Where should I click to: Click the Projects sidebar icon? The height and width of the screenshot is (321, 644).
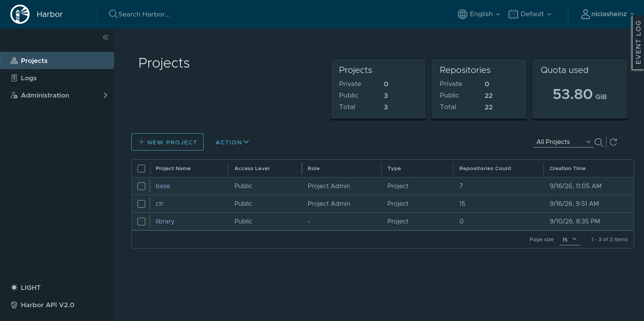(x=14, y=61)
